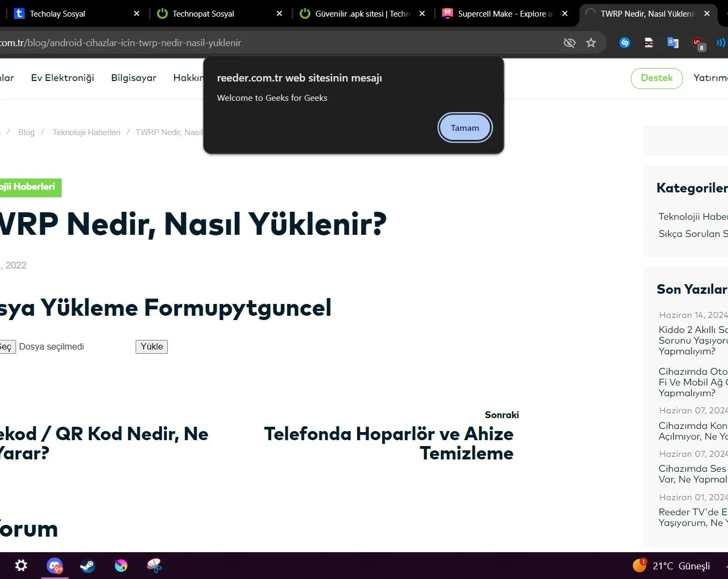Open the Google Translate extension

[673, 43]
